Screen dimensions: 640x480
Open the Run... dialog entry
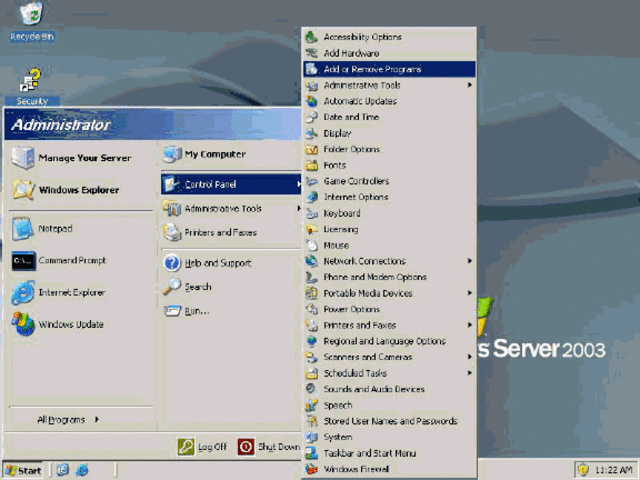[x=231, y=311]
